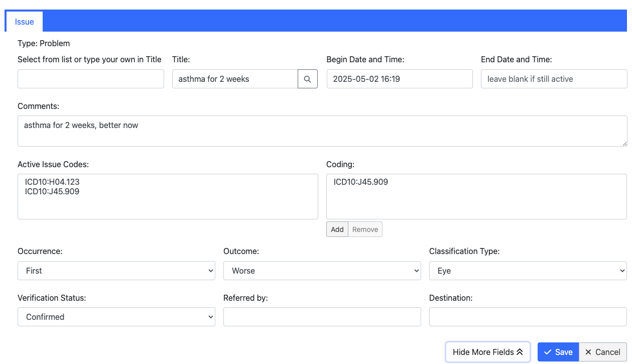Image resolution: width=632 pixels, height=364 pixels.
Task: Select ICD10:J45.909 in the Coding list
Action: (361, 182)
